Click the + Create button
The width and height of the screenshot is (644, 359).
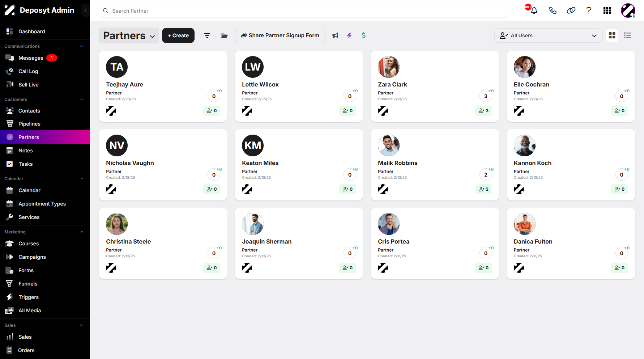[x=178, y=35]
